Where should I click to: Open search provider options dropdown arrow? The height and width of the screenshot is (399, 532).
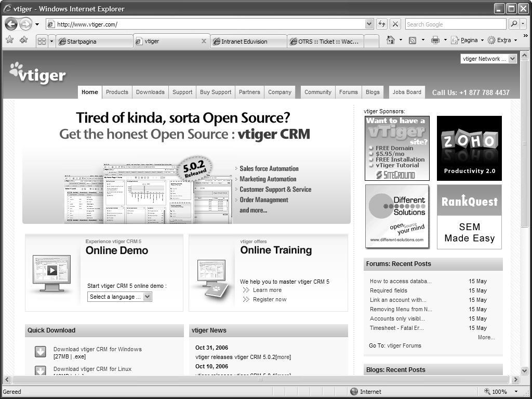tap(523, 24)
